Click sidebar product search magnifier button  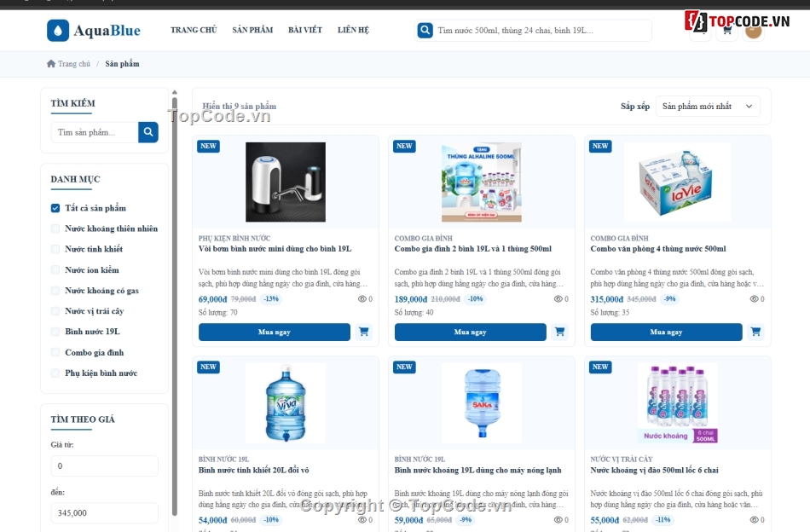pyautogui.click(x=148, y=132)
